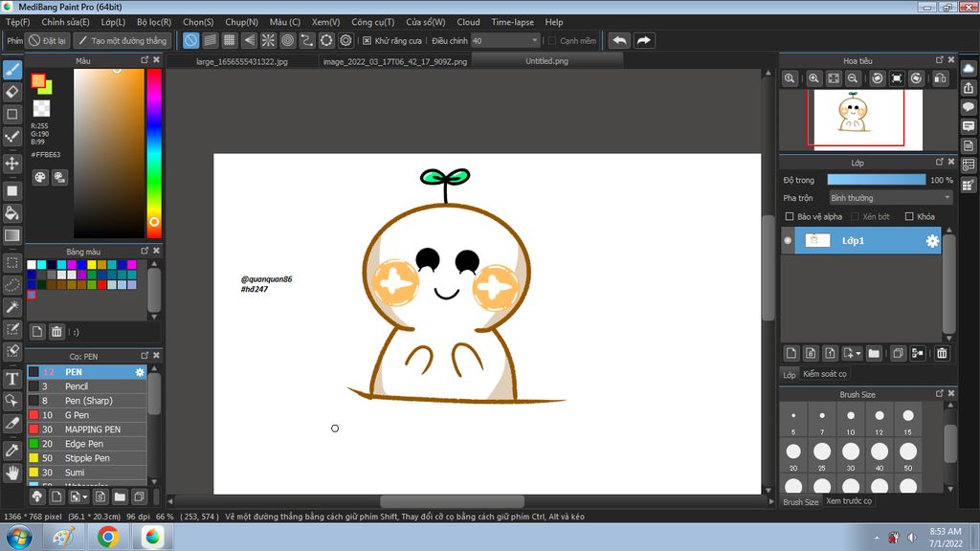Click the Độ trong opacity slider
The width and height of the screenshot is (980, 551).
[877, 180]
